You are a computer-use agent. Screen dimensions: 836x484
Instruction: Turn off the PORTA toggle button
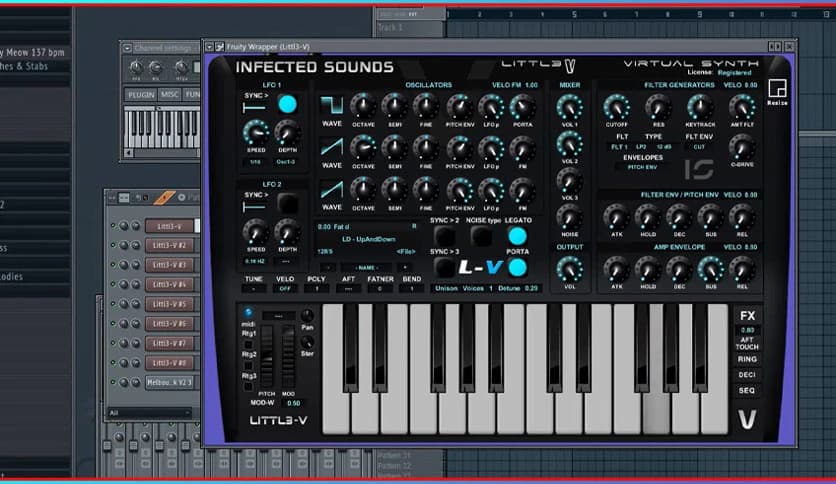coord(517,267)
